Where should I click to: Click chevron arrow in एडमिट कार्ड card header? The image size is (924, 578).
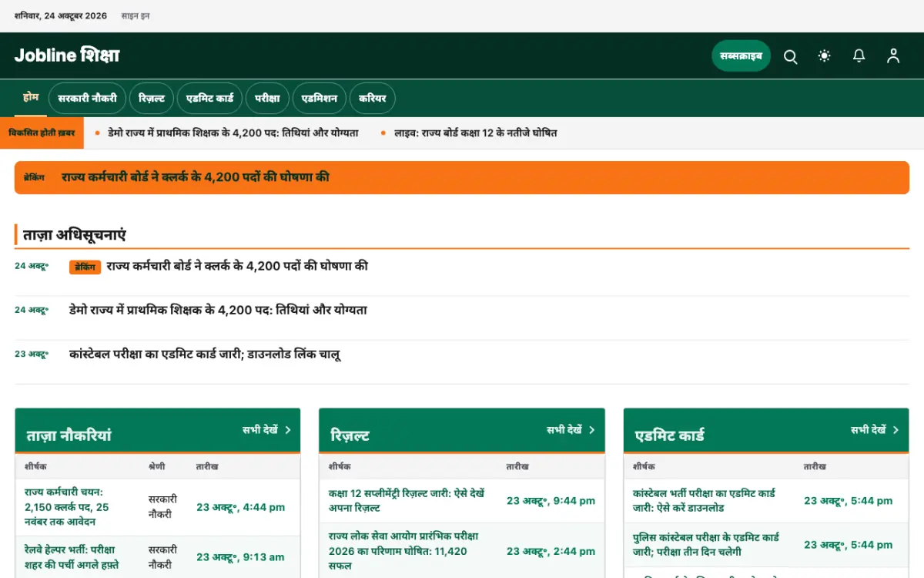click(896, 430)
